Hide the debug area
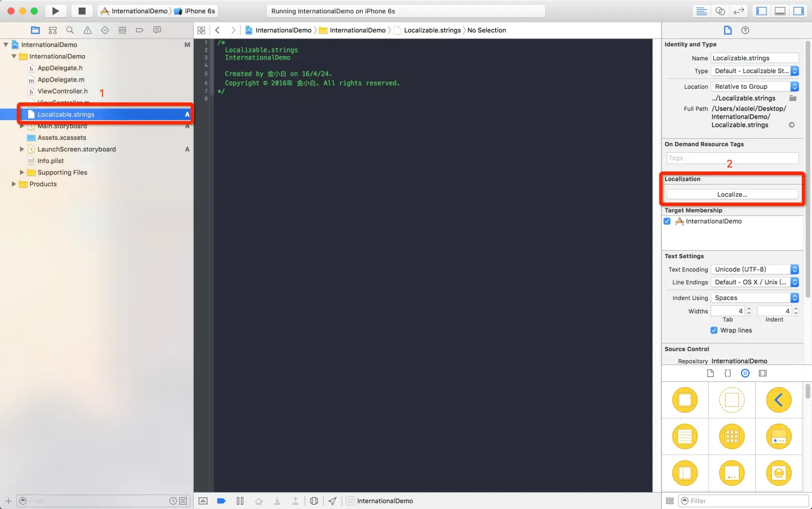 click(203, 501)
